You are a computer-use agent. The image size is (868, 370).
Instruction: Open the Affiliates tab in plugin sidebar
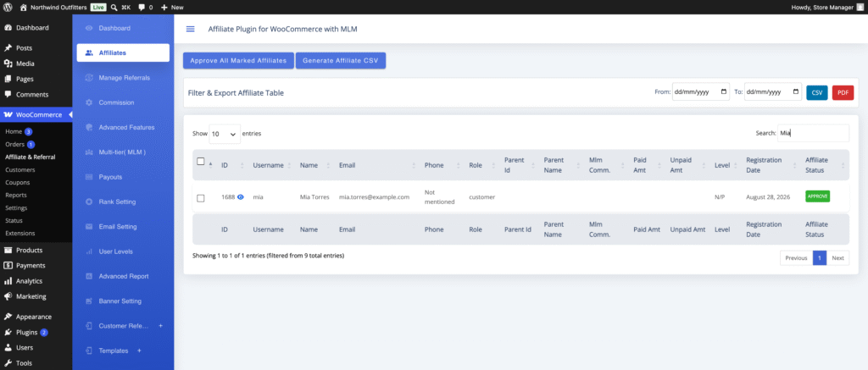tap(123, 53)
